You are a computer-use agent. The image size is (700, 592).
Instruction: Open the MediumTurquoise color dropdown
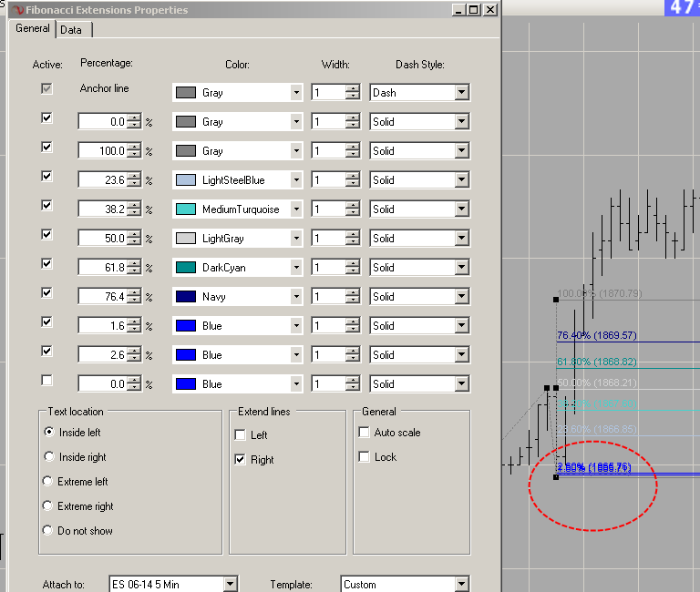pos(296,209)
